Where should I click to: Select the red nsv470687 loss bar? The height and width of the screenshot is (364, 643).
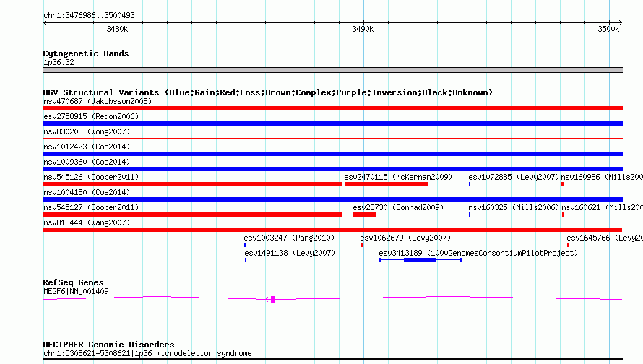click(x=332, y=108)
